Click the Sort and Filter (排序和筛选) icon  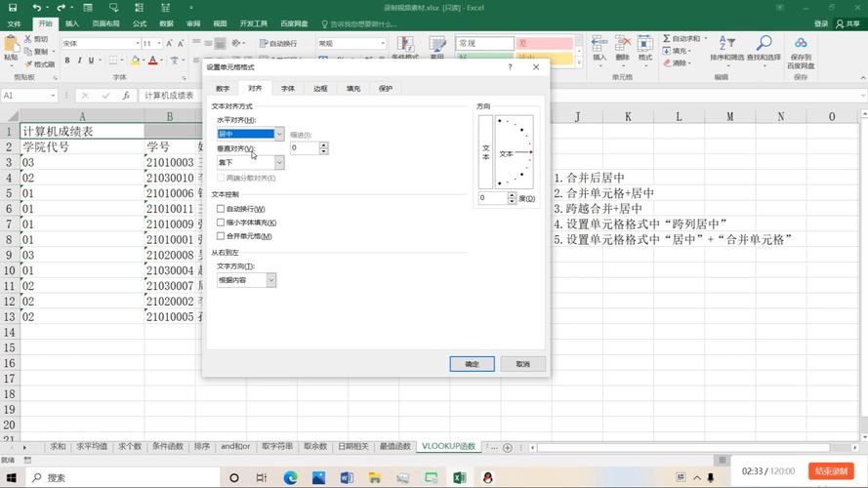point(726,44)
